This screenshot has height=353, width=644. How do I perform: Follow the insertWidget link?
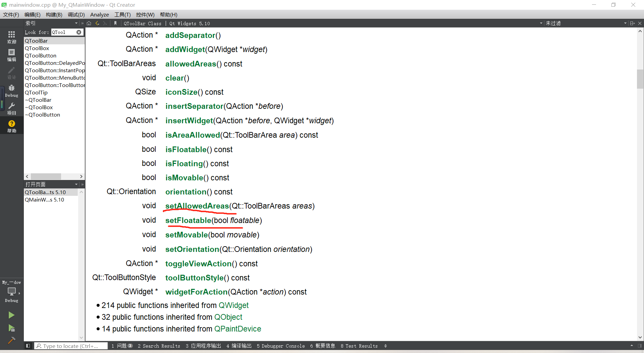pos(189,121)
